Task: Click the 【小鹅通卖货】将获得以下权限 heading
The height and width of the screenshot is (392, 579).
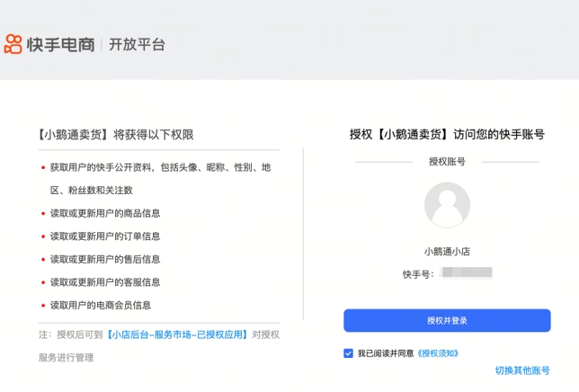Action: point(116,135)
